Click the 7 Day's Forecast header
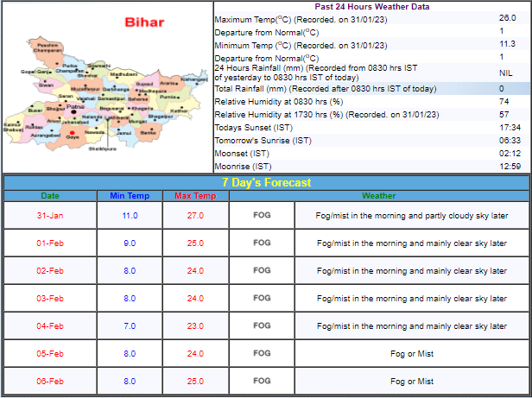The width and height of the screenshot is (532, 398). pos(266,182)
